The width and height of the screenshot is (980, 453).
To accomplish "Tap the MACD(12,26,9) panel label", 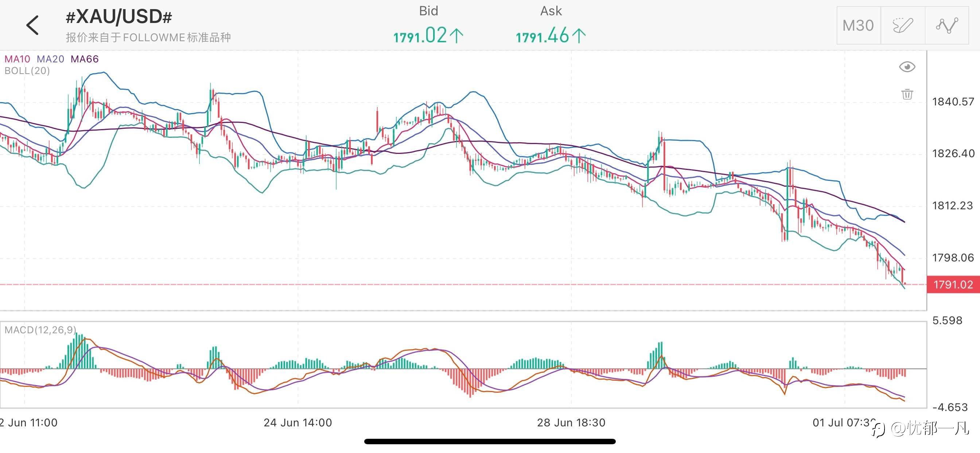I will point(40,330).
